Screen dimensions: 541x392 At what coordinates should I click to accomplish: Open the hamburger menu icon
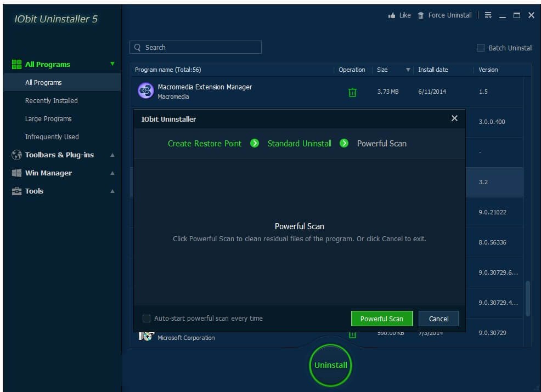click(x=488, y=15)
